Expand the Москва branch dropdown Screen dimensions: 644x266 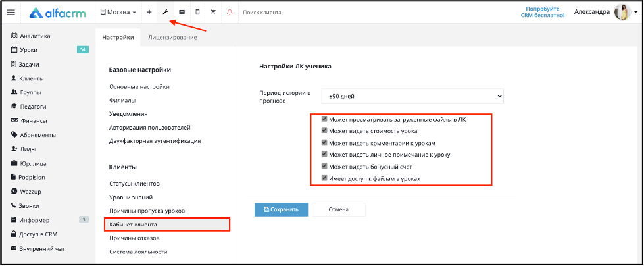point(118,12)
